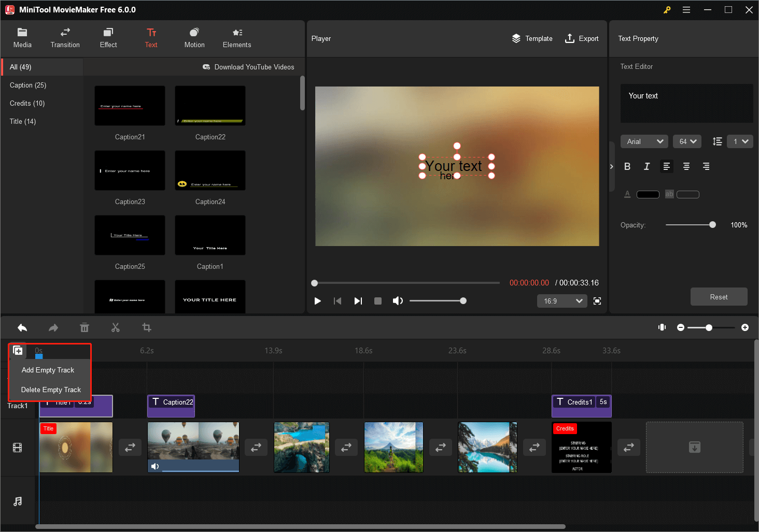Click Download YouTube Videos link

click(x=248, y=67)
